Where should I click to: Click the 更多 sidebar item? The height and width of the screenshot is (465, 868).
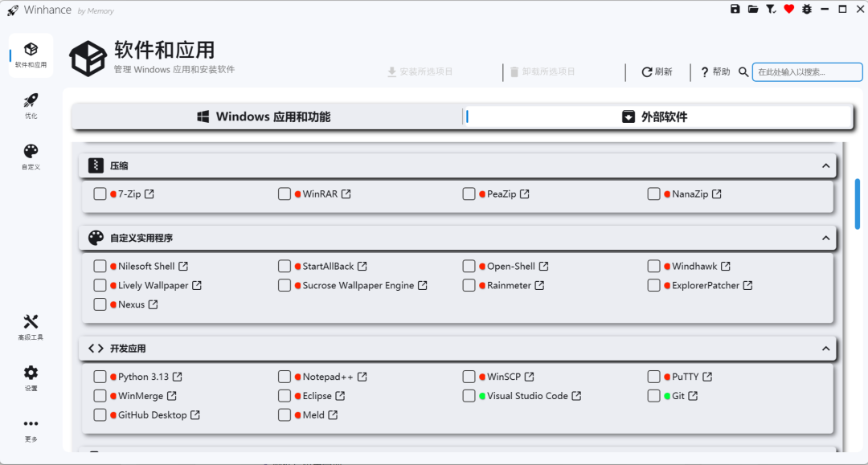(31, 428)
